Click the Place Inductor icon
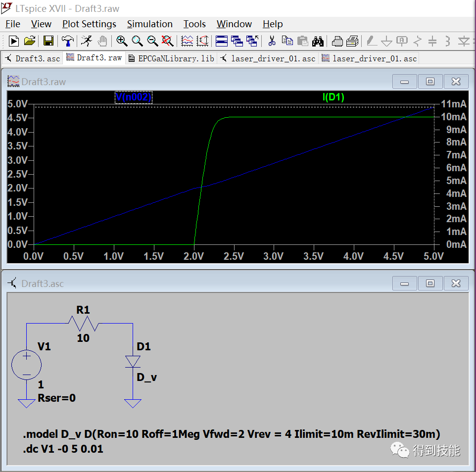476x472 pixels. tap(448, 41)
